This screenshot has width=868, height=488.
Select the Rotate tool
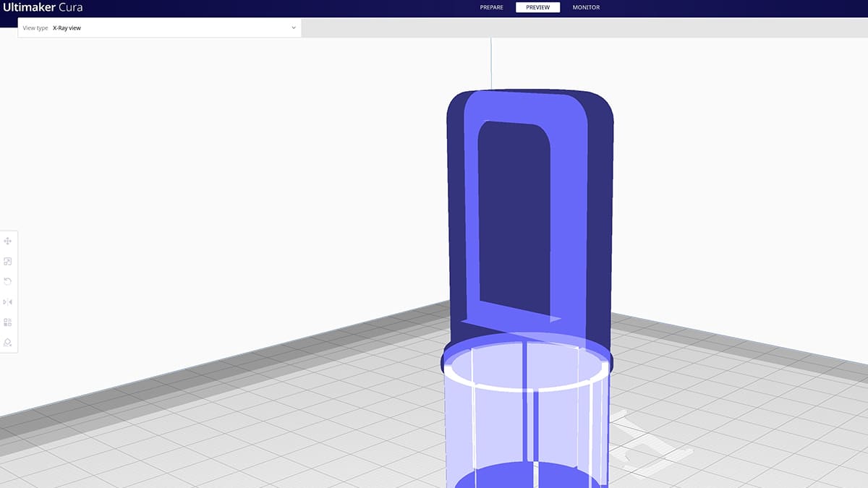[7, 281]
